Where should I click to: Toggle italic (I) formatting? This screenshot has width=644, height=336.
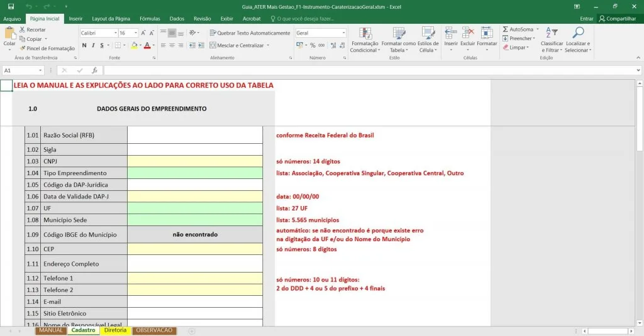(x=93, y=45)
